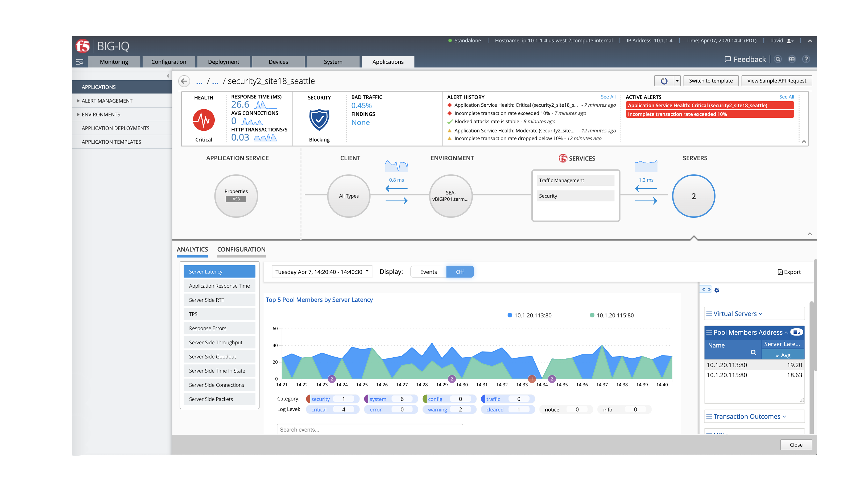Click the user account icon next to david
868x488 pixels.
point(789,41)
